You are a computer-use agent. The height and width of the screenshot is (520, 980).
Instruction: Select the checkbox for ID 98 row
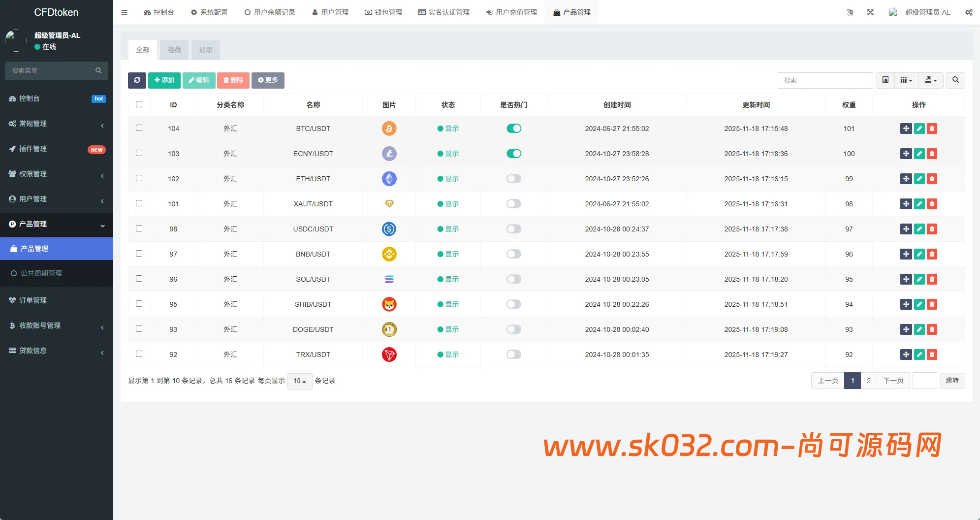[139, 228]
